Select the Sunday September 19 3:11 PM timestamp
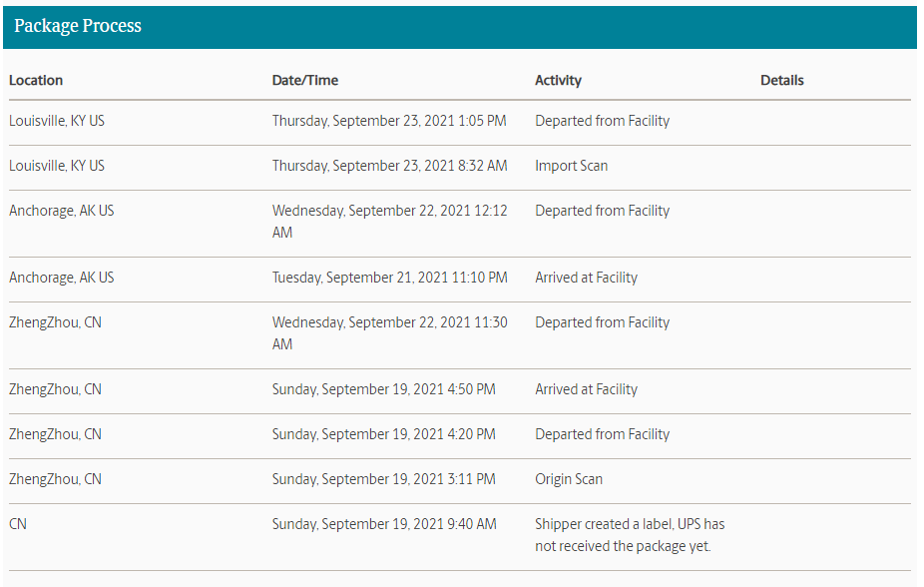Image resolution: width=924 pixels, height=587 pixels. click(383, 479)
